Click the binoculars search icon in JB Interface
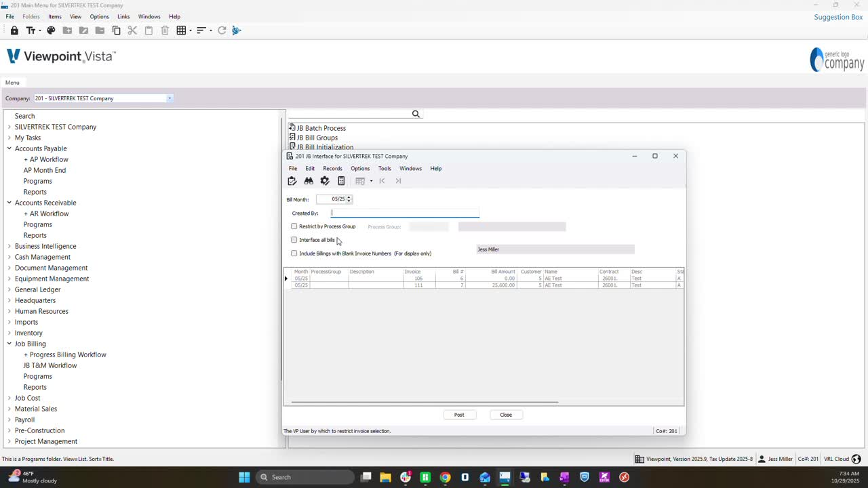This screenshot has height=488, width=868. click(x=309, y=181)
